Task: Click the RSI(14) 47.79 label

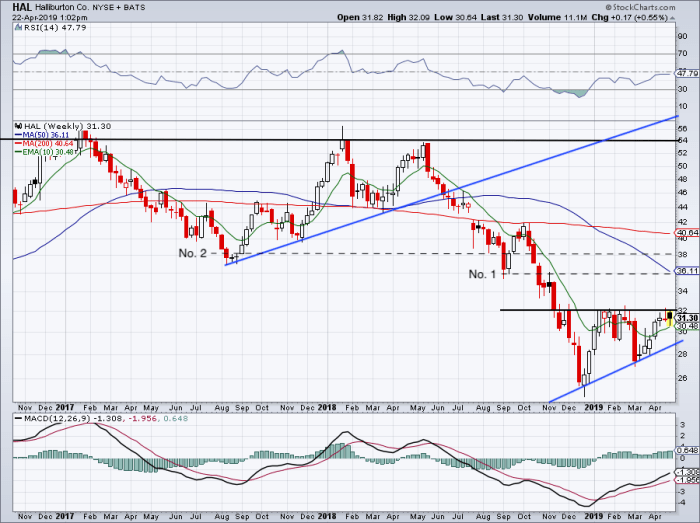Action: [55, 28]
